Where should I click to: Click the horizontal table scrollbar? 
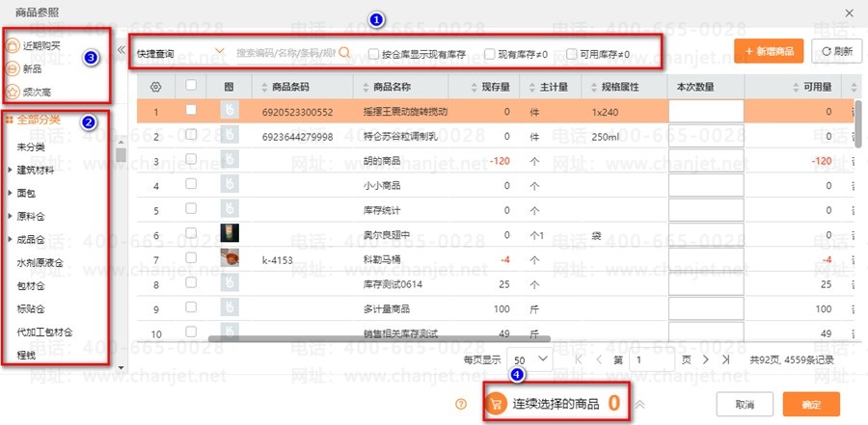(379, 338)
